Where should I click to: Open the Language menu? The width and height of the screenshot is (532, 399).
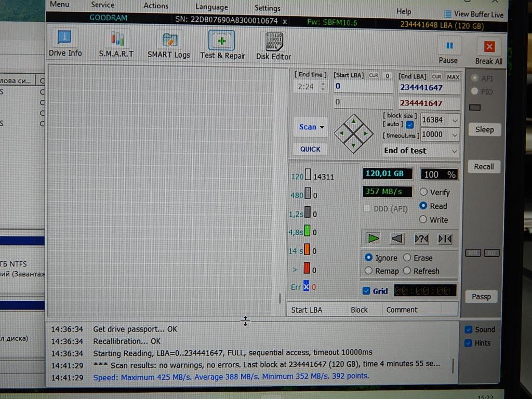pyautogui.click(x=211, y=7)
